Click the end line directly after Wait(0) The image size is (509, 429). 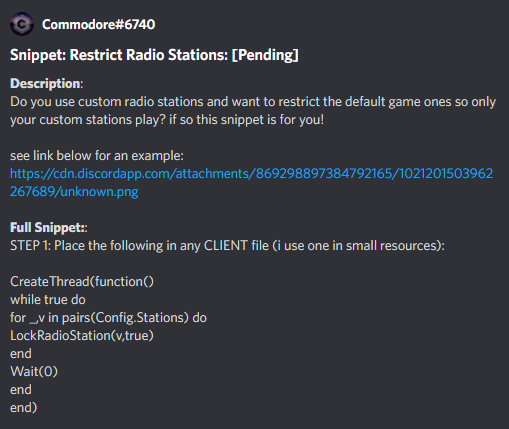(x=21, y=390)
